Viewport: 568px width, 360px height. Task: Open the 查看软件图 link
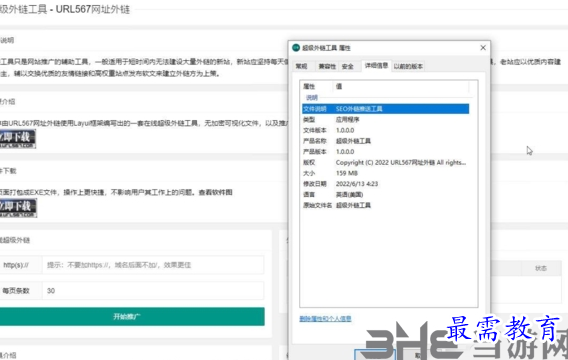pyautogui.click(x=215, y=192)
